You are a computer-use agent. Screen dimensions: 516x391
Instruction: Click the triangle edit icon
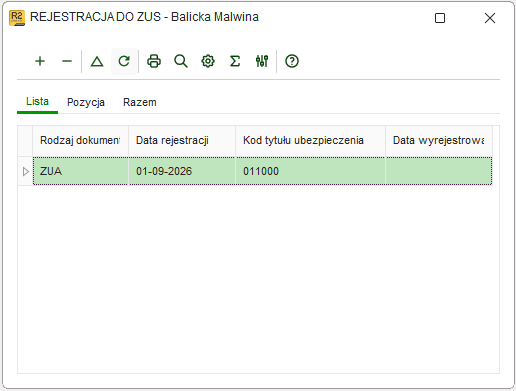pyautogui.click(x=97, y=61)
